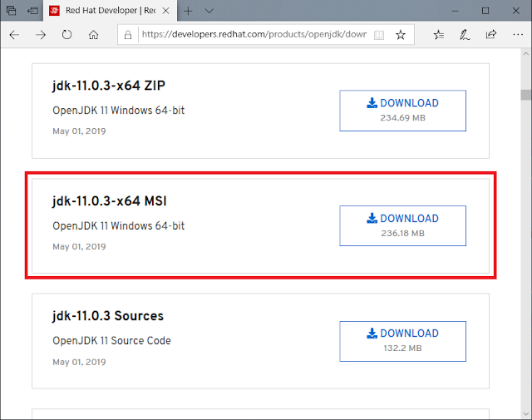Add this page to favorites with the star
The height and width of the screenshot is (420, 532).
401,35
